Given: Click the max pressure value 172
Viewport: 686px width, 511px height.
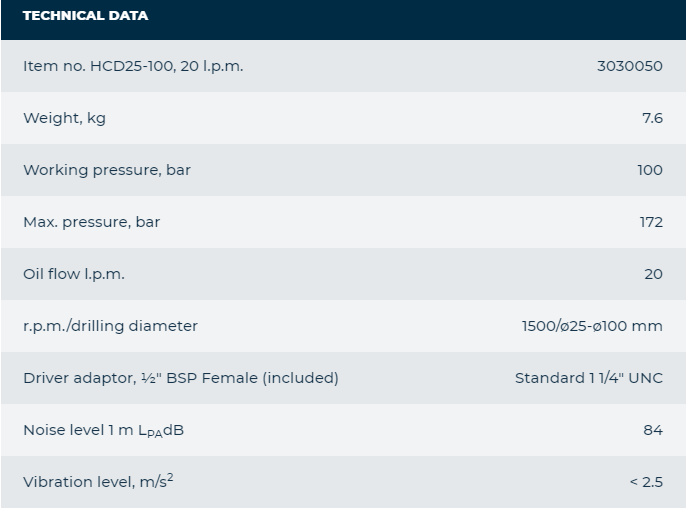Looking at the screenshot, I should pyautogui.click(x=651, y=222).
